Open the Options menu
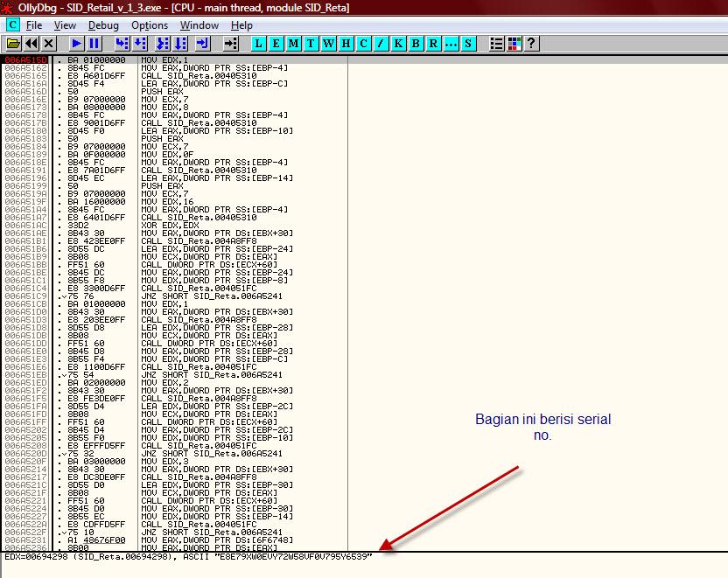Screen dimensions: 728x578 tap(150, 25)
